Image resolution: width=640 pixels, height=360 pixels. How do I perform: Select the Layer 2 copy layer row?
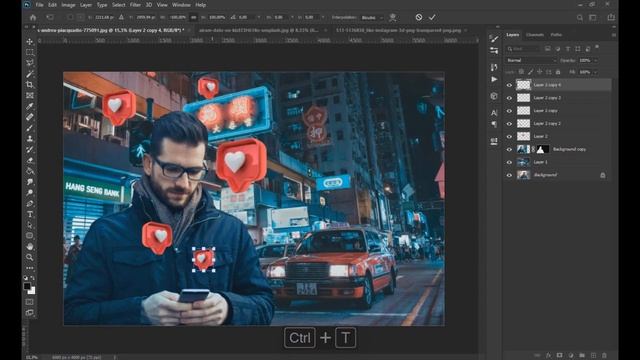558,111
